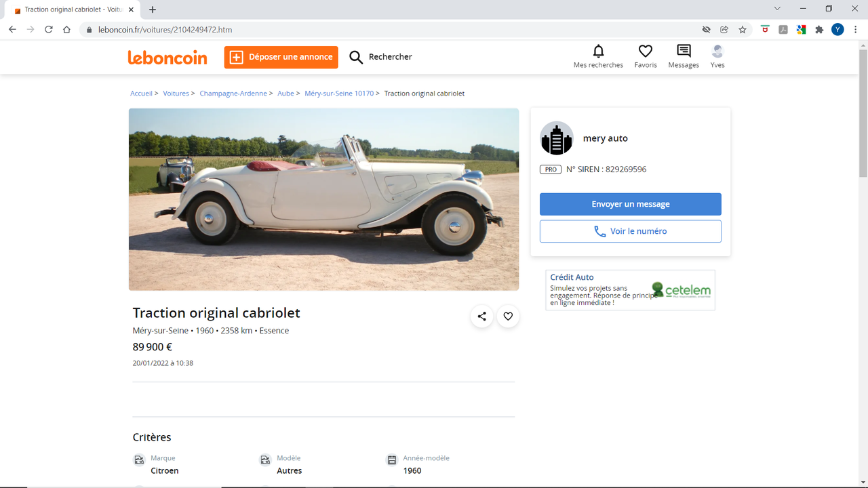868x488 pixels.
Task: Click the red shield extension icon
Action: (765, 30)
